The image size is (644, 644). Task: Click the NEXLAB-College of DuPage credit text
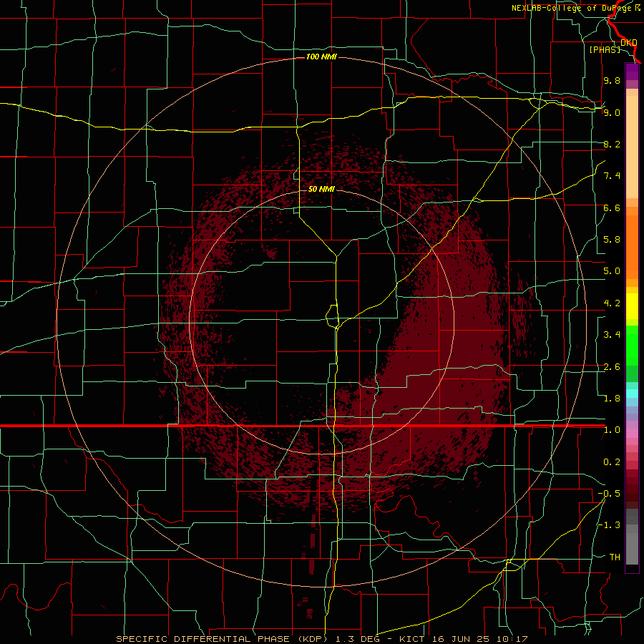click(x=576, y=8)
